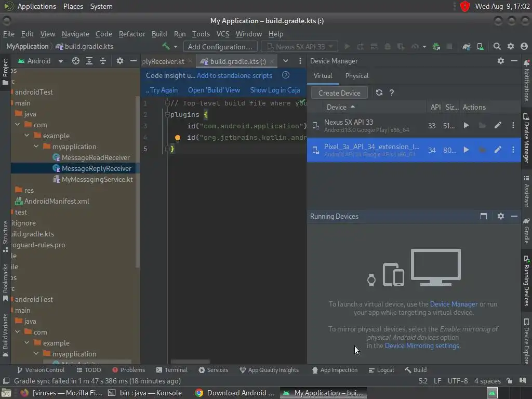
Task: Open the Android project view dropdown
Action: coord(41,61)
